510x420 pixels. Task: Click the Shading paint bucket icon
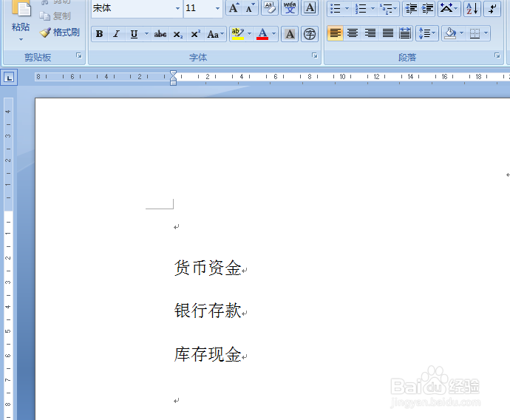pyautogui.click(x=450, y=33)
